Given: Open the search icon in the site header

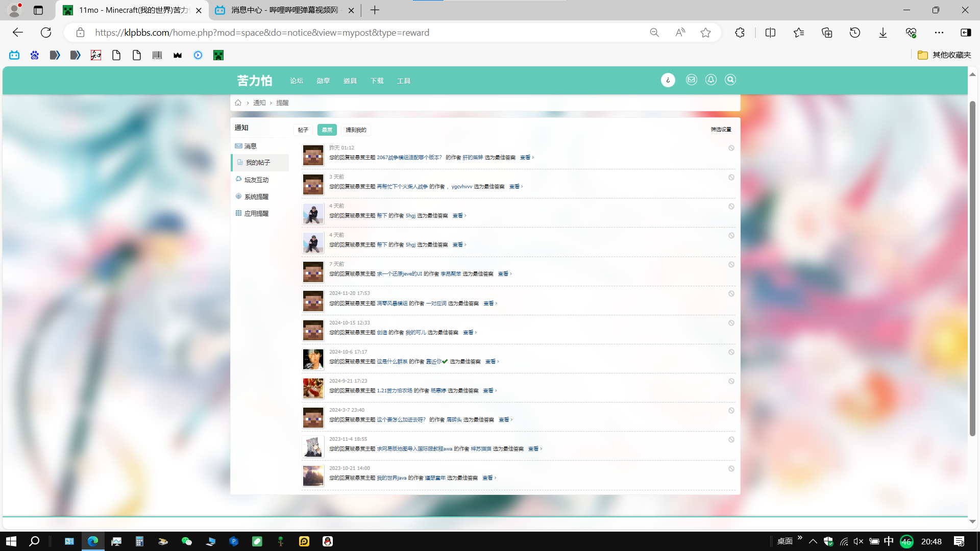Looking at the screenshot, I should pyautogui.click(x=730, y=80).
